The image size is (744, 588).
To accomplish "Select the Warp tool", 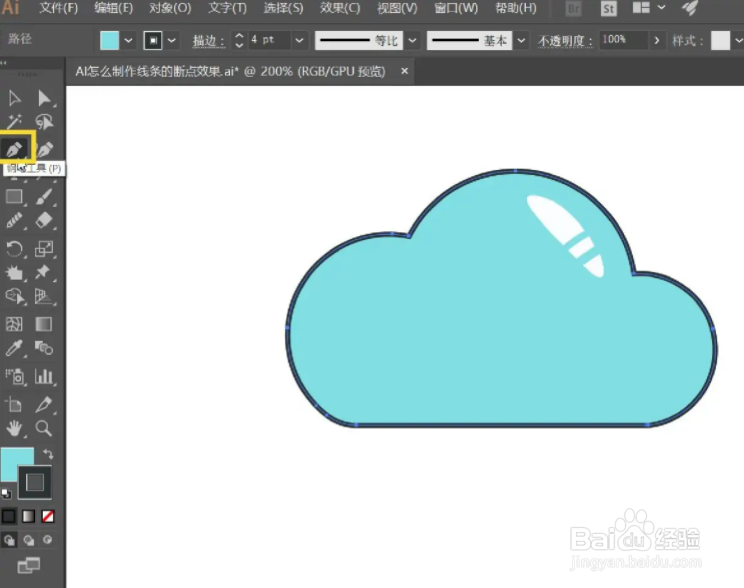I will tap(14, 272).
